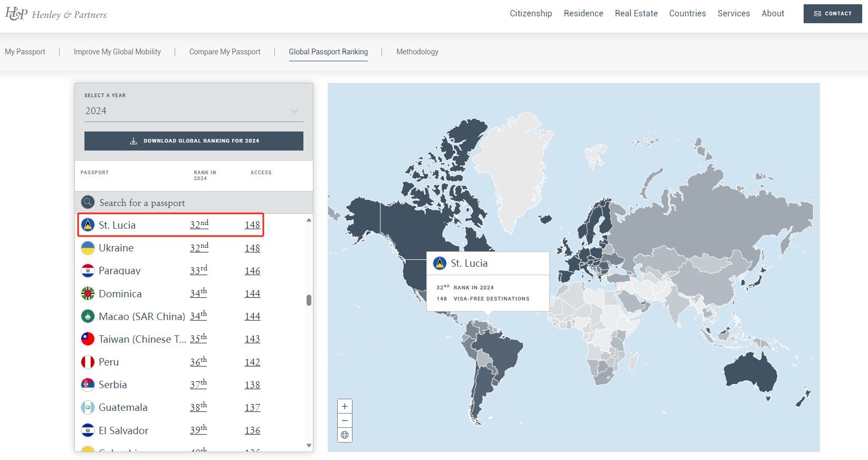Click the Henley & Partners logo
868x460 pixels.
tap(56, 14)
